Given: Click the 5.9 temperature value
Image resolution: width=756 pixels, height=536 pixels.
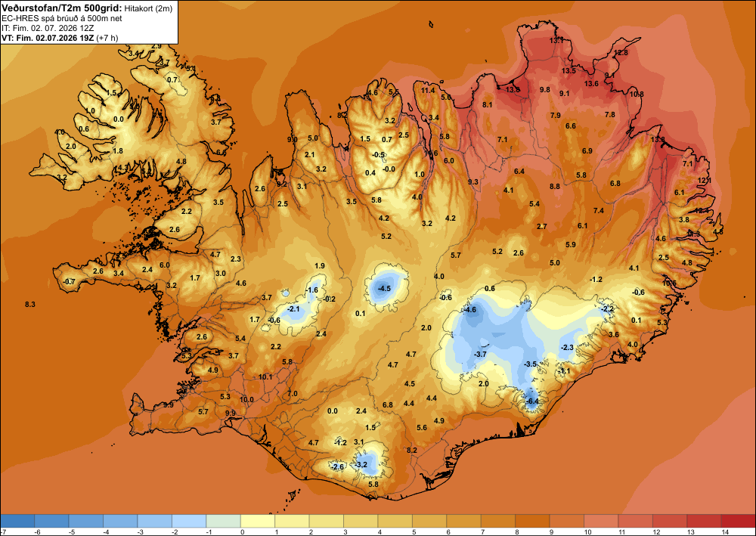Looking at the screenshot, I should [x=570, y=245].
